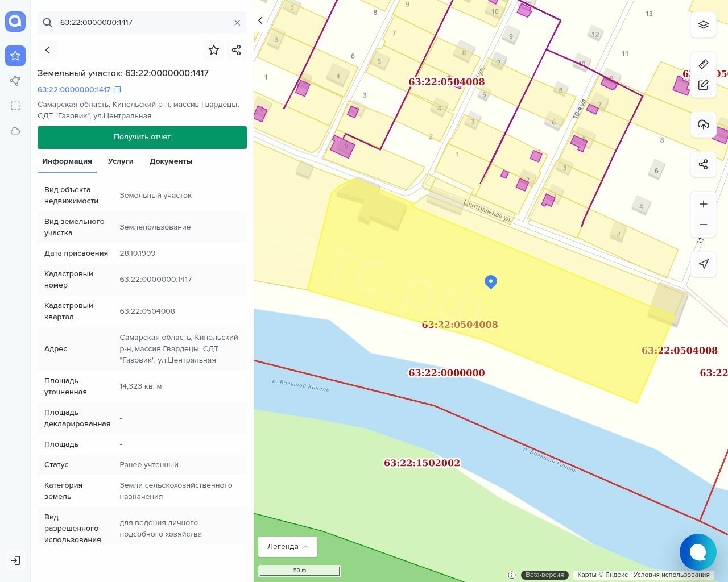Share the map via right toolbar
The height and width of the screenshot is (582, 728).
tap(703, 164)
